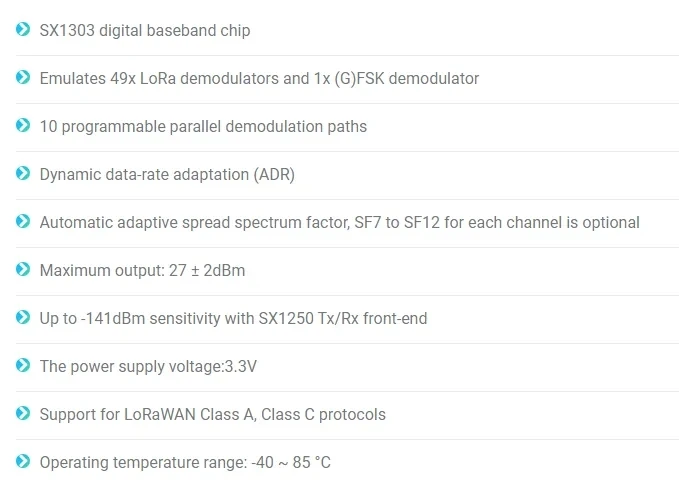Click the bullet icon beside power supply voltage
The height and width of the screenshot is (499, 679).
pos(23,365)
